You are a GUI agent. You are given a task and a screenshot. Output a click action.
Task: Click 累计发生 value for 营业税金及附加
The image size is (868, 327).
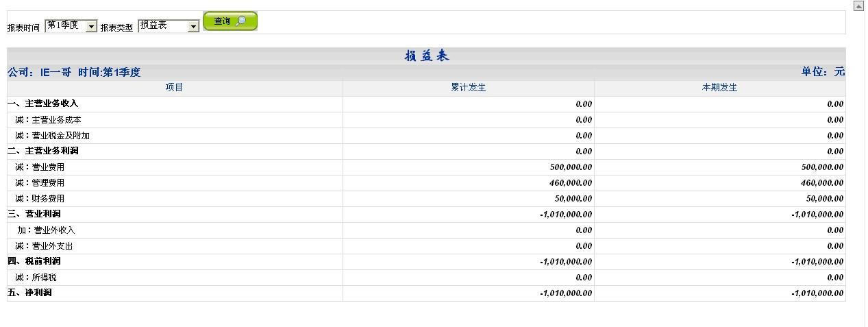click(584, 135)
